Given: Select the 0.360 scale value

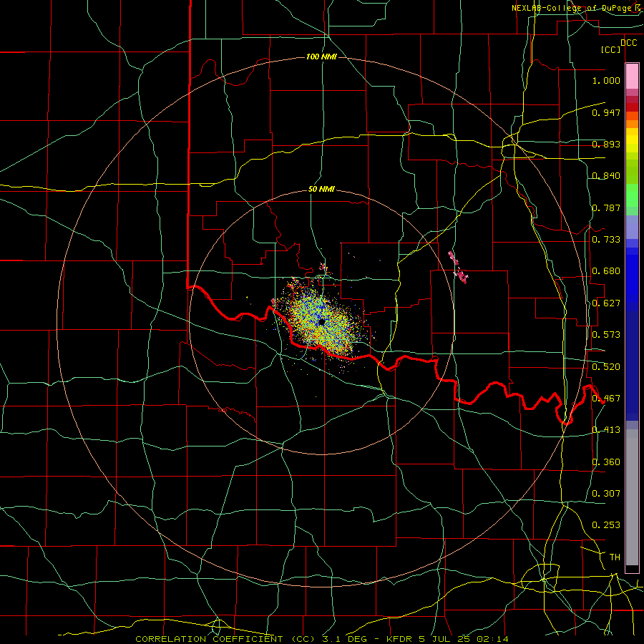Looking at the screenshot, I should tap(606, 462).
